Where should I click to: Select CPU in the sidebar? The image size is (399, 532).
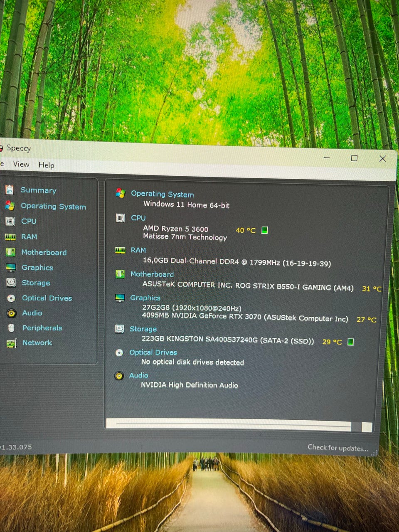(x=29, y=221)
